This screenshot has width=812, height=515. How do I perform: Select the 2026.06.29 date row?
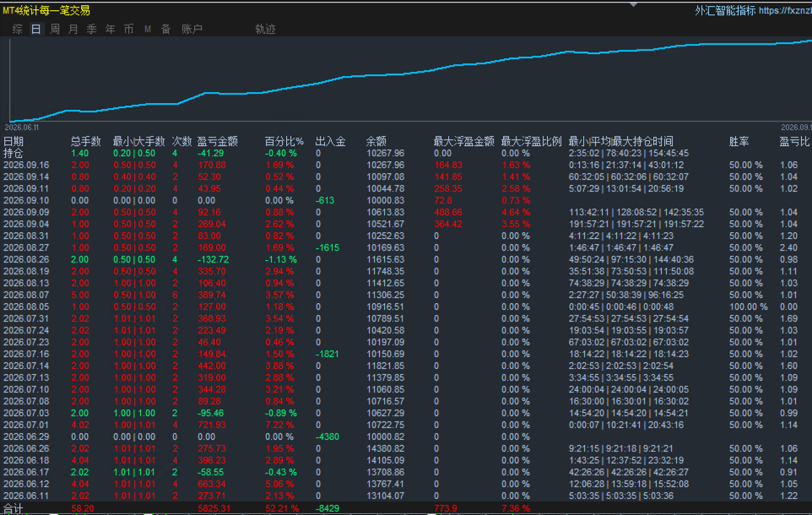point(26,436)
